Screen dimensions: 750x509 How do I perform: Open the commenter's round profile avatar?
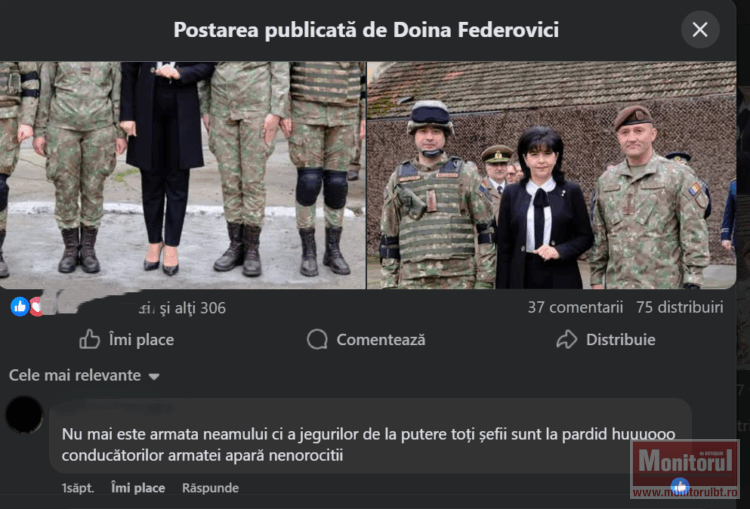(24, 415)
